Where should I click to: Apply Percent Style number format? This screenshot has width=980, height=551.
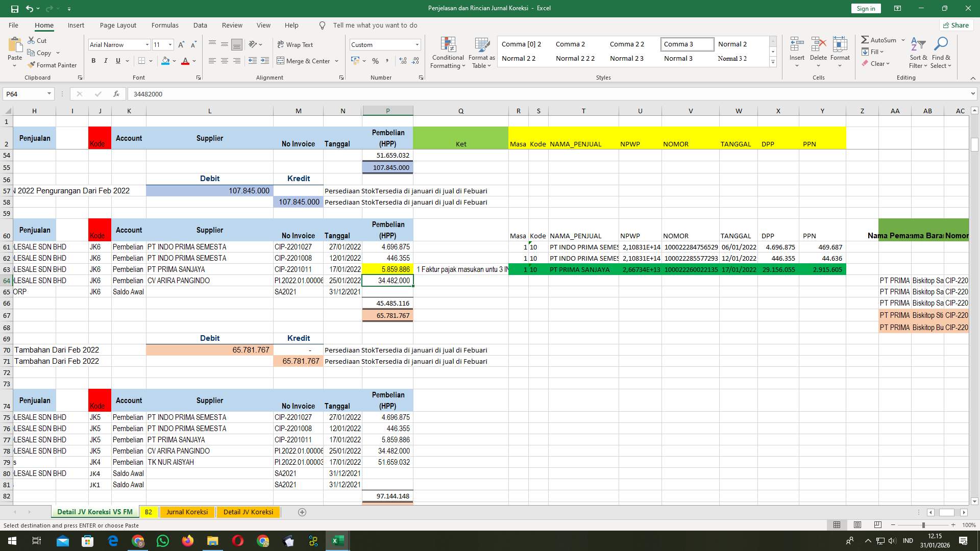click(376, 61)
